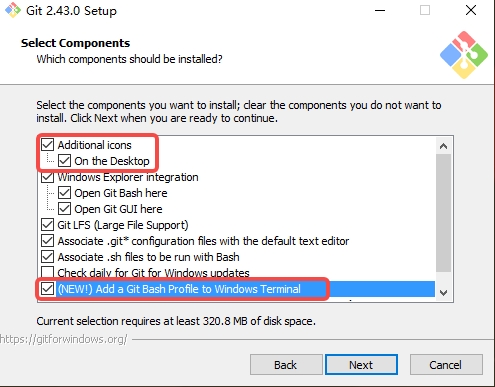Toggle Windows Explorer integration checkbox
The height and width of the screenshot is (387, 495).
click(x=48, y=177)
